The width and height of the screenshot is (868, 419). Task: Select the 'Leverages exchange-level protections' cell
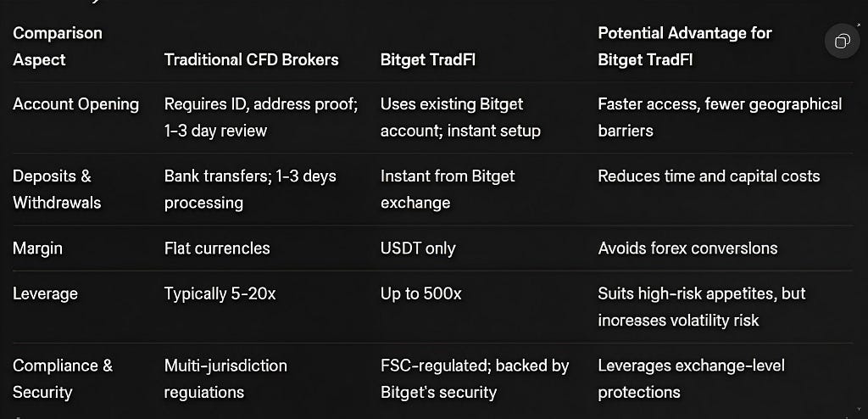(x=692, y=379)
